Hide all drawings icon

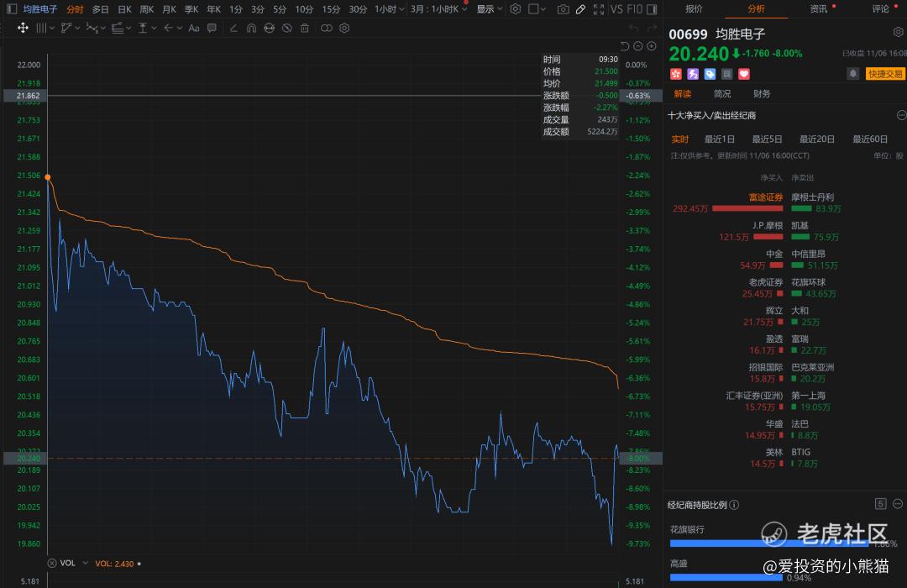pyautogui.click(x=287, y=28)
